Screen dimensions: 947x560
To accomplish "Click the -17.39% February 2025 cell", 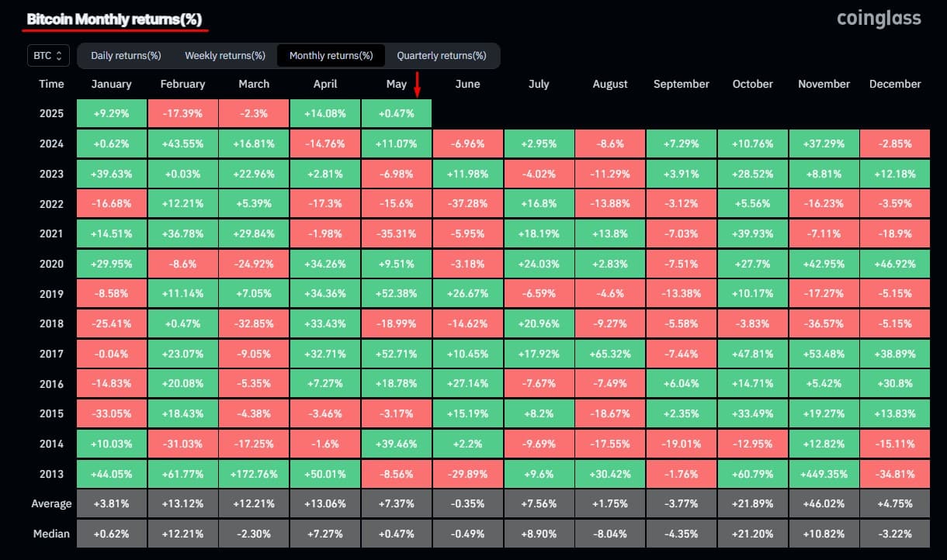I will click(x=182, y=114).
